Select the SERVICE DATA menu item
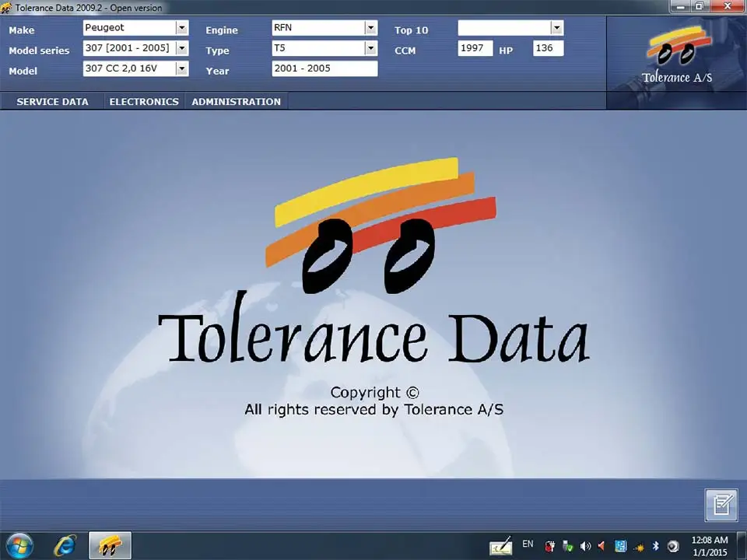Viewport: 747px width, 560px height. (x=52, y=101)
